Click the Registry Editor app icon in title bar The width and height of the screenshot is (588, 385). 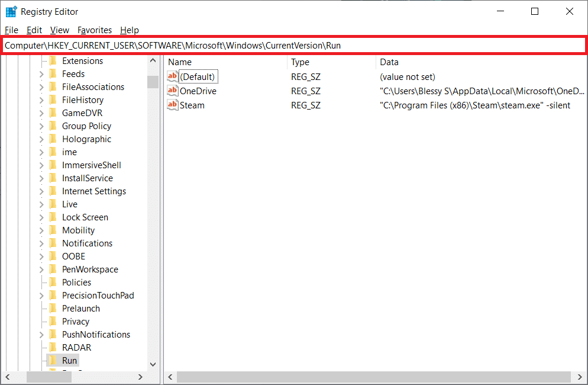(x=11, y=12)
